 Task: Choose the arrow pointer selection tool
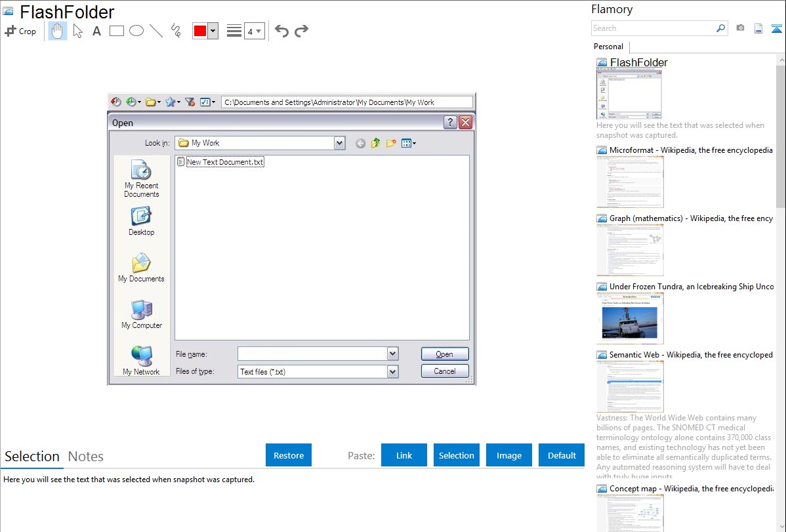[x=77, y=31]
